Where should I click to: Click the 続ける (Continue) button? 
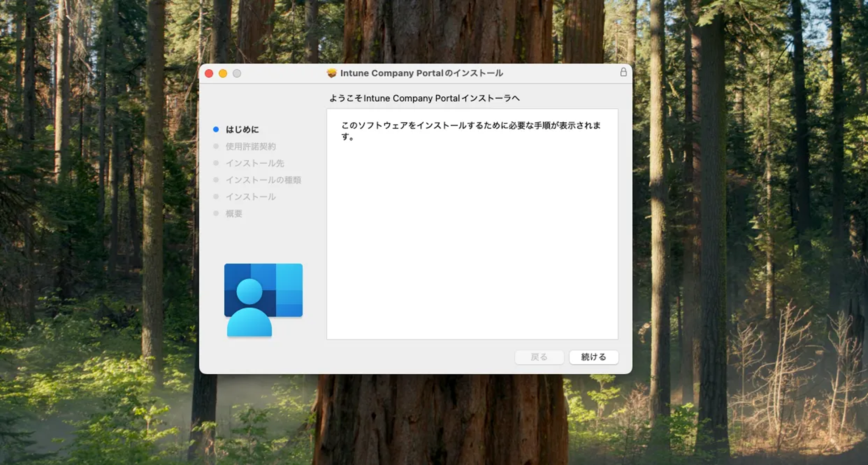(x=593, y=357)
